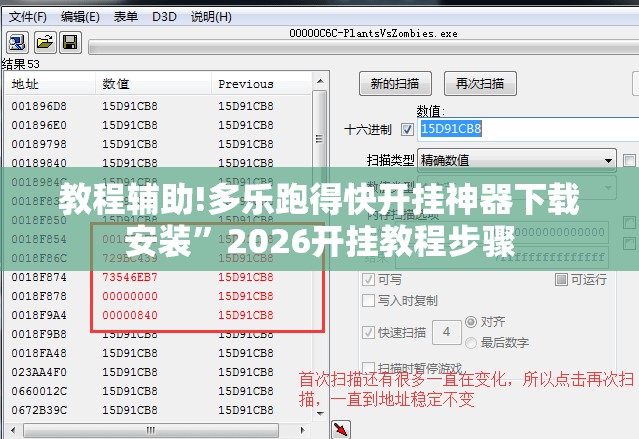The height and width of the screenshot is (439, 639).
Task: Open the D3D menu
Action: [164, 17]
